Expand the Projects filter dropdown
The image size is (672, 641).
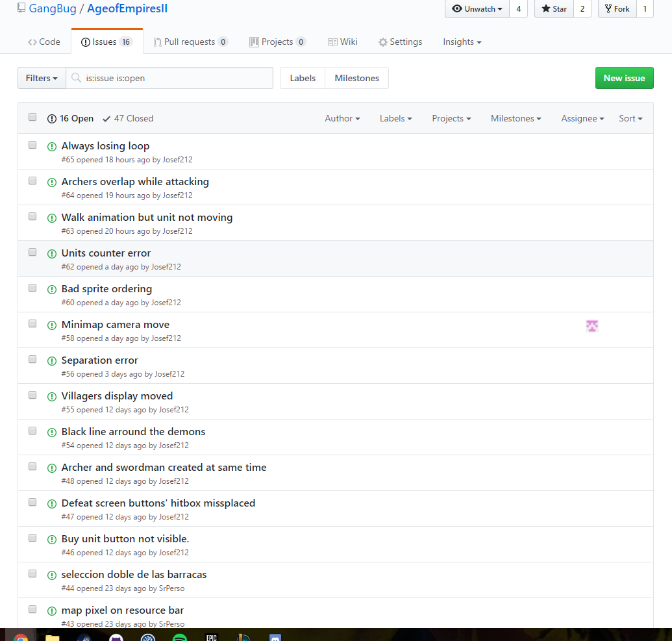451,118
